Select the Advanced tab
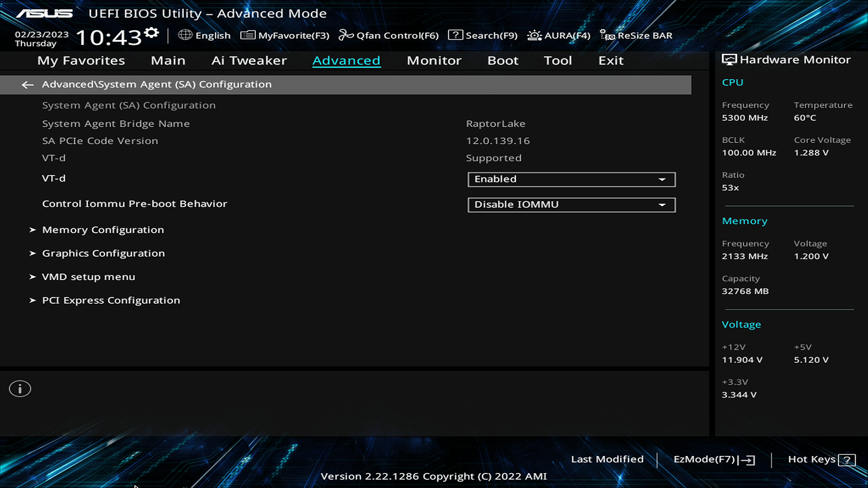This screenshot has width=868, height=488. [346, 60]
